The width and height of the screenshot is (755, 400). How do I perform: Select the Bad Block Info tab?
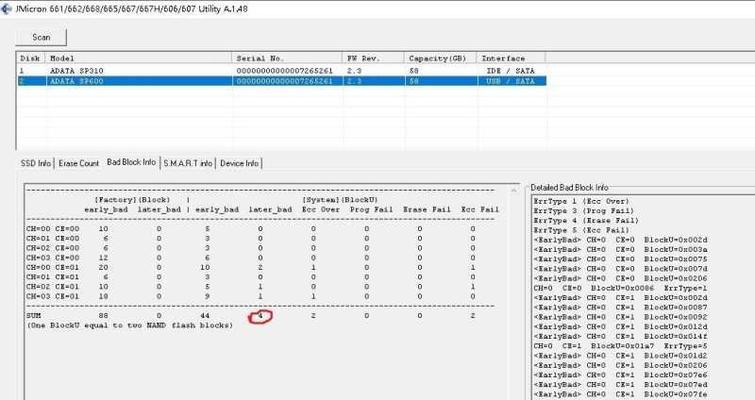(131, 162)
